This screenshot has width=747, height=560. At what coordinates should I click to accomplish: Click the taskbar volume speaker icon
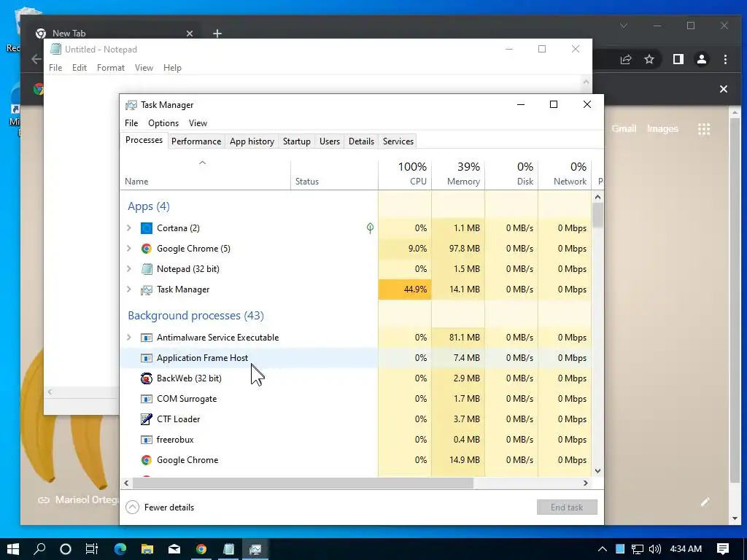click(655, 549)
